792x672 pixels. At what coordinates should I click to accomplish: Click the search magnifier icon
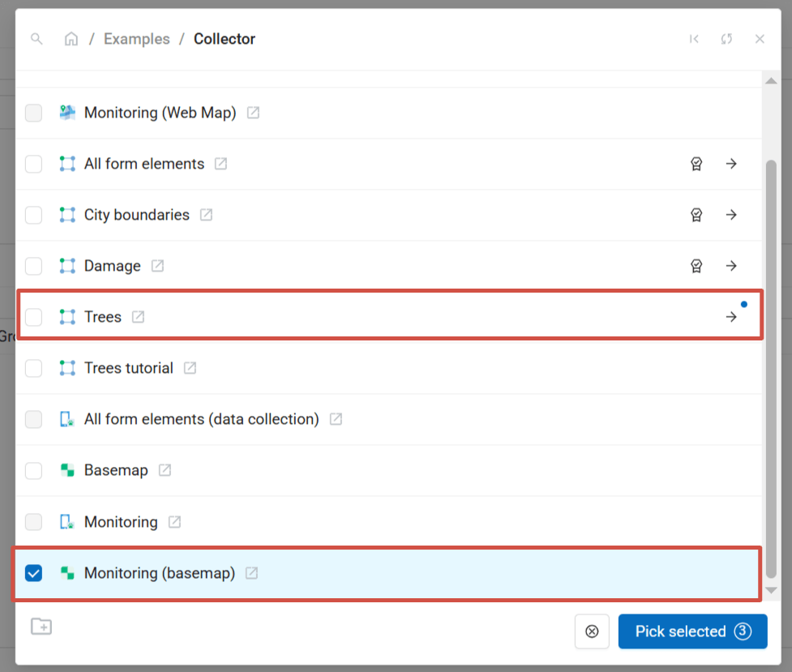36,39
